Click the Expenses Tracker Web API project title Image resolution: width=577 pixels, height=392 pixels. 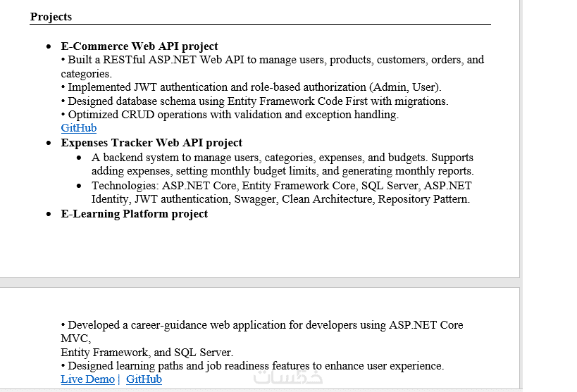(151, 143)
